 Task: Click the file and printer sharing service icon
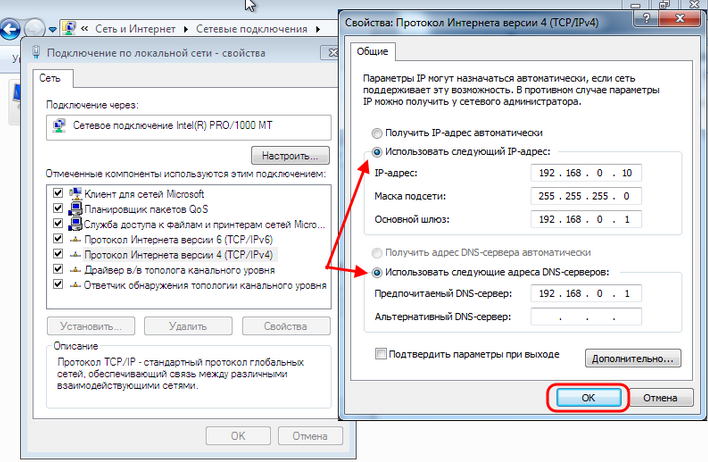coord(75,224)
